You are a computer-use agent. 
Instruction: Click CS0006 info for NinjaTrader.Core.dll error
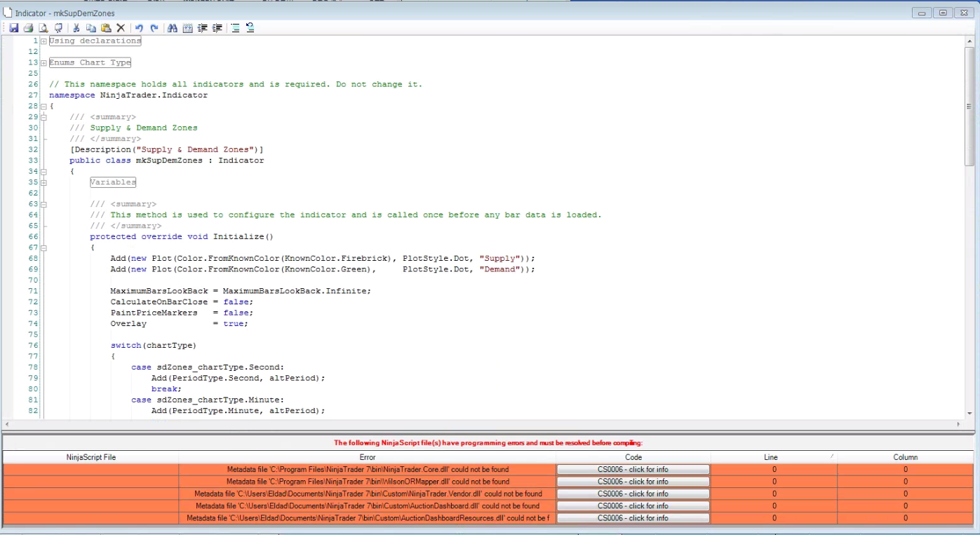tap(633, 470)
